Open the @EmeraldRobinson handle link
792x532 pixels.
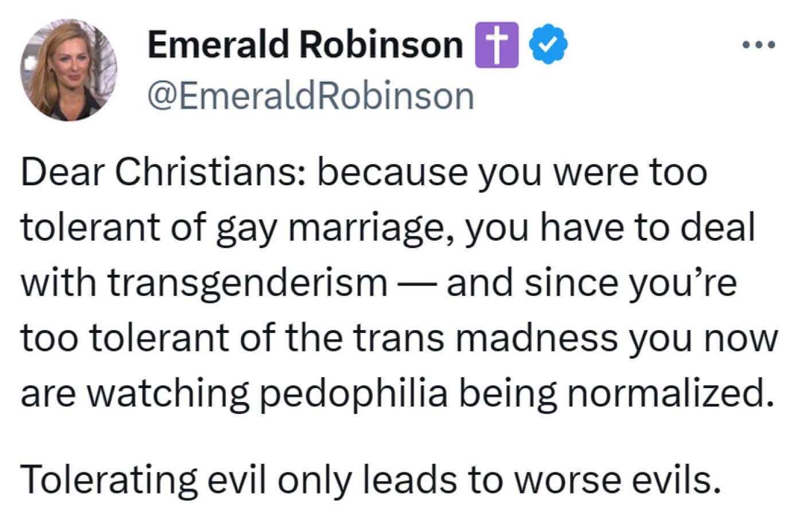tap(311, 96)
